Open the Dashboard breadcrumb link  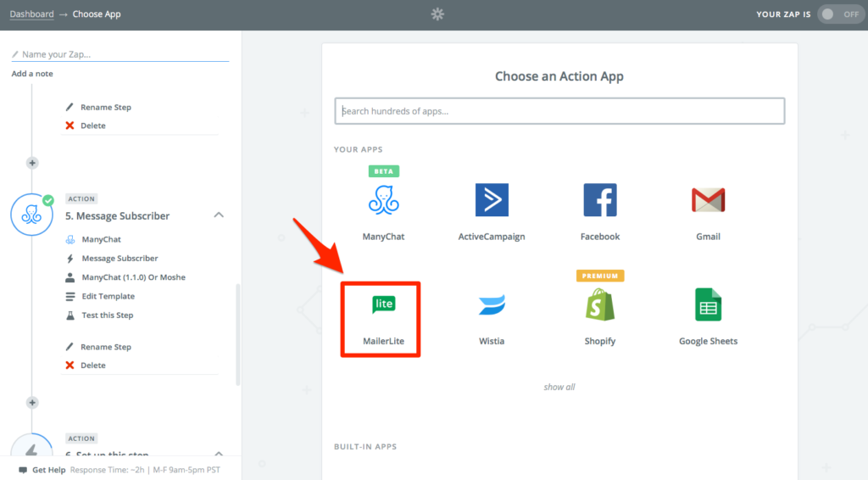(x=31, y=14)
